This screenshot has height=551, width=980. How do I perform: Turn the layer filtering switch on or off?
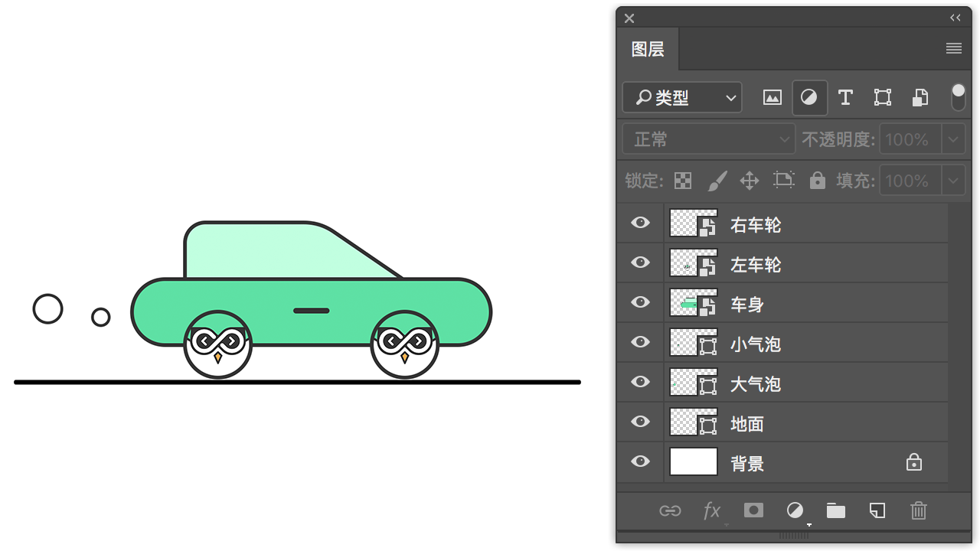pos(958,97)
